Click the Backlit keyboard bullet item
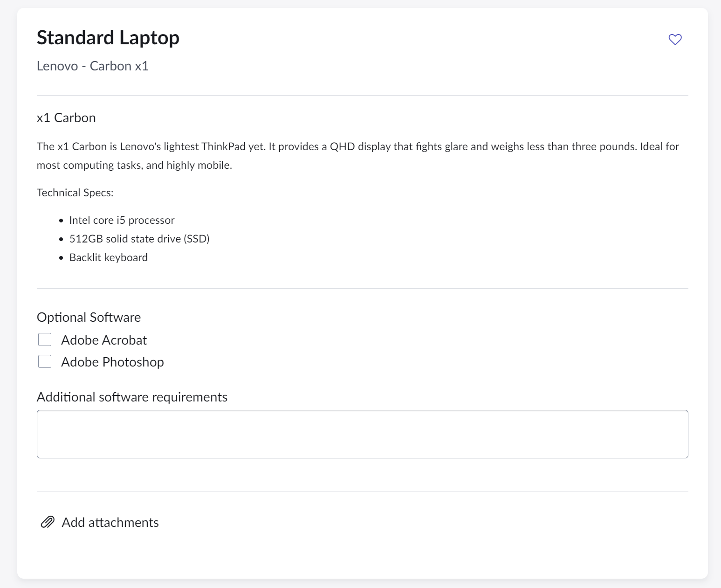Screen dimensions: 721x588 [109, 257]
